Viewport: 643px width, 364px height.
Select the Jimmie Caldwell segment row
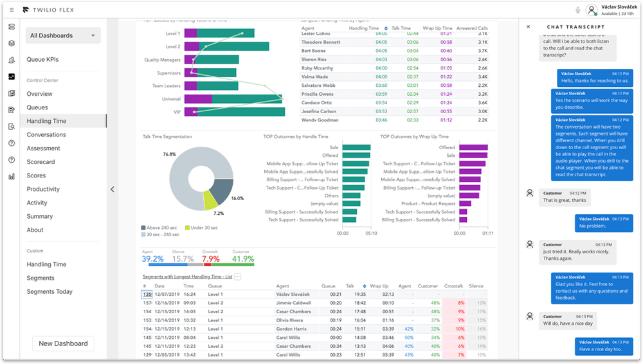click(x=293, y=303)
